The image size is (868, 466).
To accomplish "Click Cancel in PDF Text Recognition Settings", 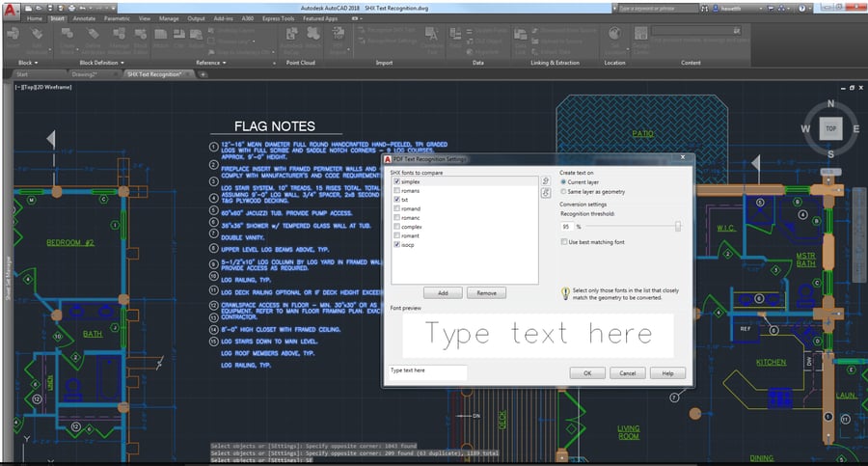I will coord(627,373).
